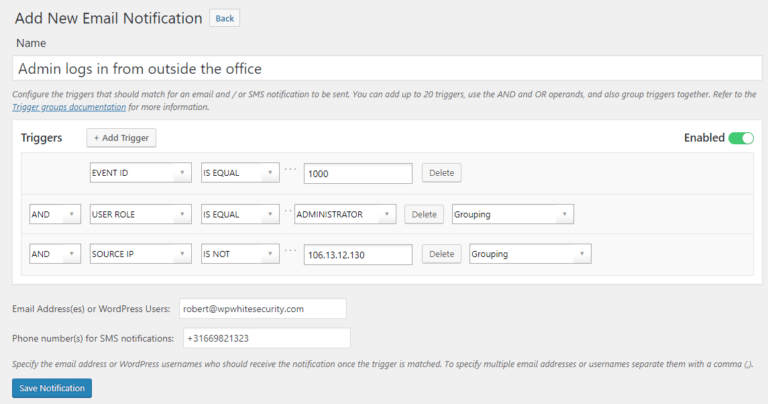Open the Grouping dropdown in USER ROLE row

(513, 213)
